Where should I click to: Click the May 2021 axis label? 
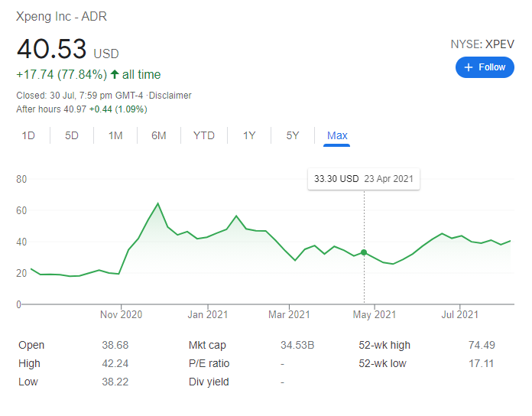click(375, 314)
